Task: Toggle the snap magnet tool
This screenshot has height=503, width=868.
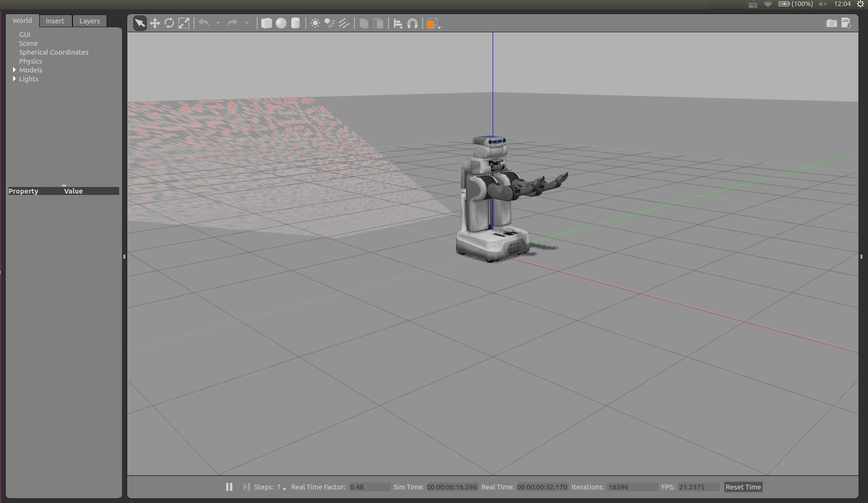Action: pyautogui.click(x=412, y=23)
